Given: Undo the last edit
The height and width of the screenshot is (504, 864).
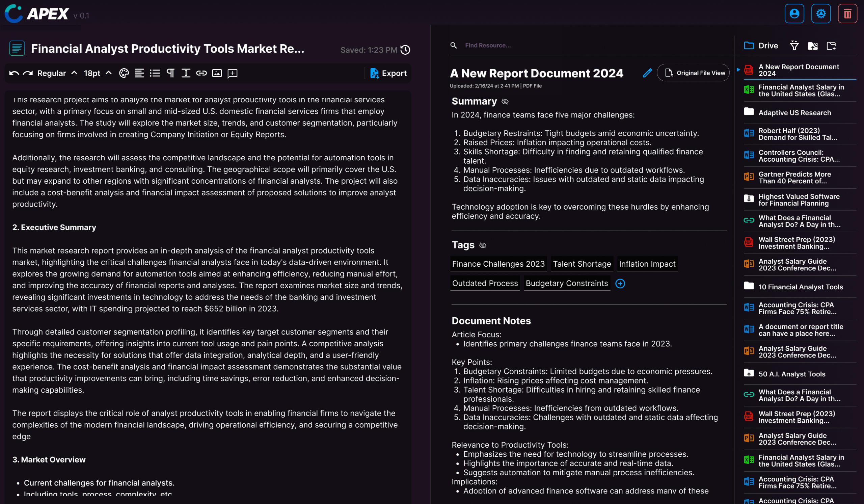Looking at the screenshot, I should [x=14, y=73].
